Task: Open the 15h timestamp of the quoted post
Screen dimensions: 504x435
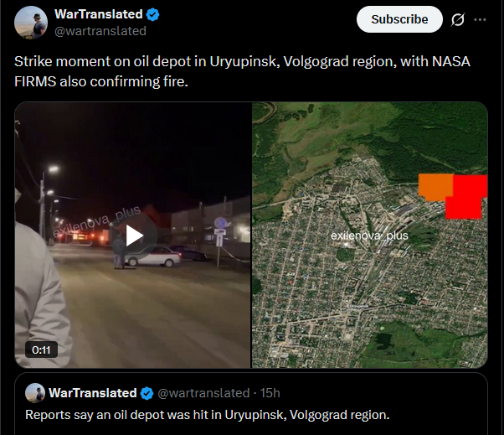Action: (x=270, y=393)
